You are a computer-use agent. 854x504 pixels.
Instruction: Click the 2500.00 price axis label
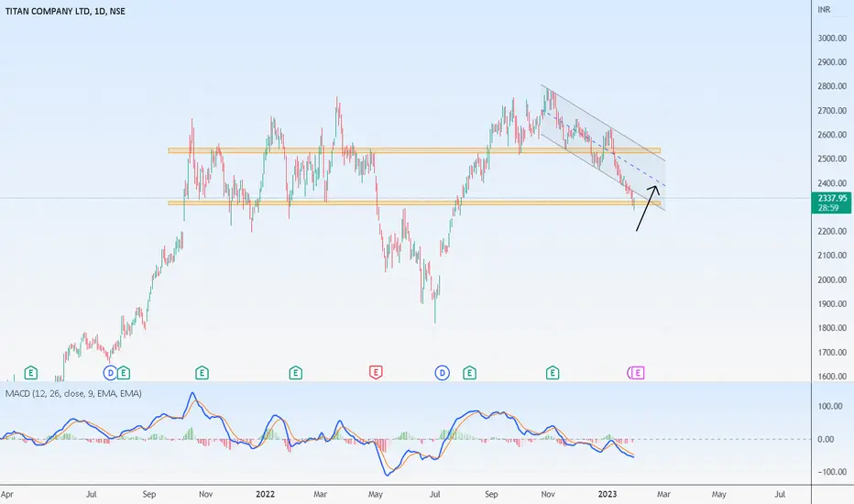[832, 159]
